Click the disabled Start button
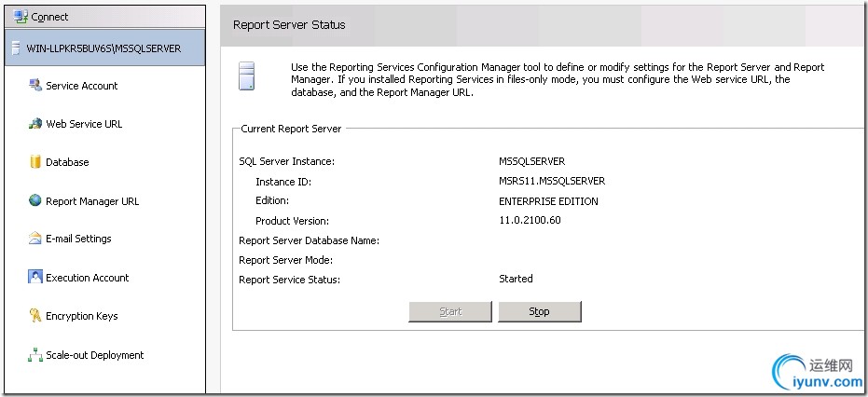Viewport: 868px width, 397px height. (450, 312)
